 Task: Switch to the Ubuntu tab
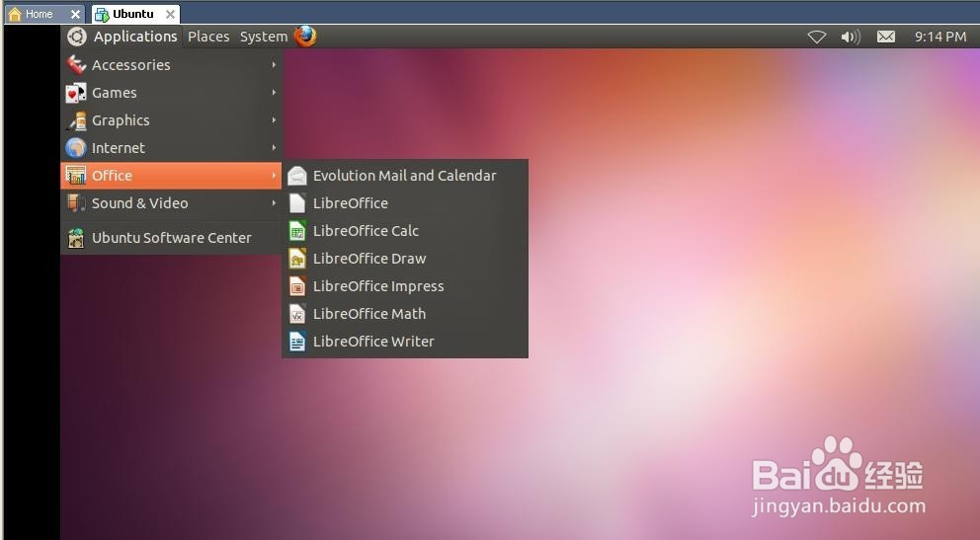pos(135,14)
